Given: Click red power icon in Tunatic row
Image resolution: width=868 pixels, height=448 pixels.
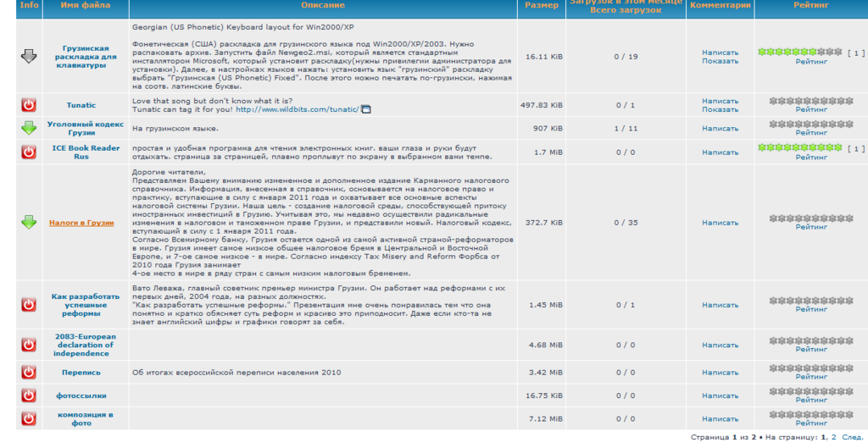Looking at the screenshot, I should 29,104.
